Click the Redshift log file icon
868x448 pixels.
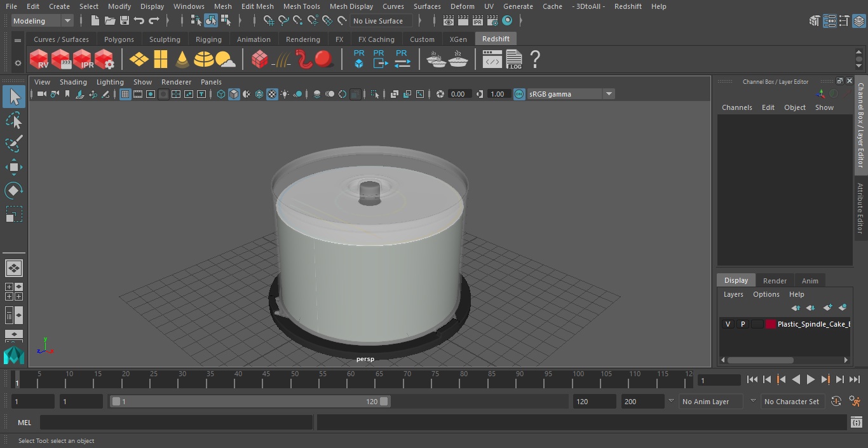pos(513,60)
